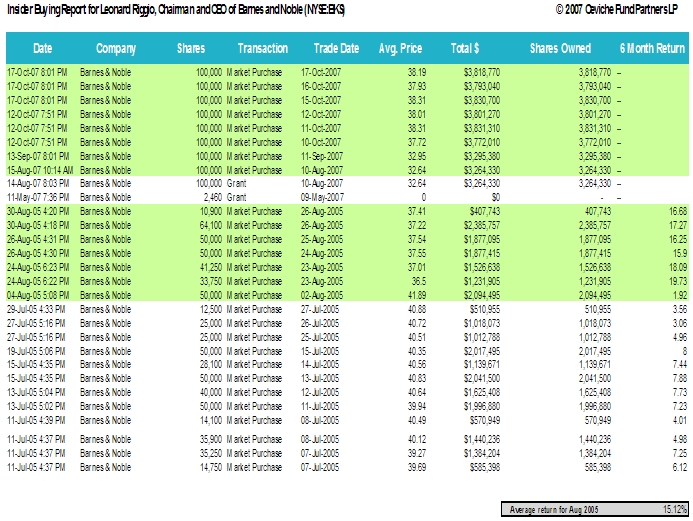Select the 28,100 shares cell

pos(210,365)
